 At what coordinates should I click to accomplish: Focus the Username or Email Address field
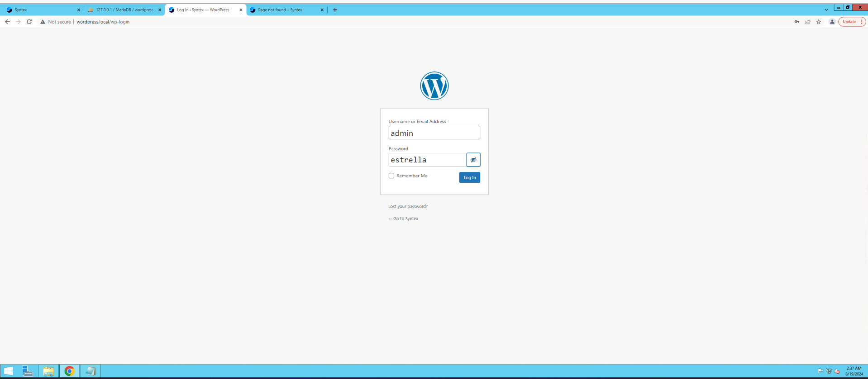pyautogui.click(x=434, y=133)
